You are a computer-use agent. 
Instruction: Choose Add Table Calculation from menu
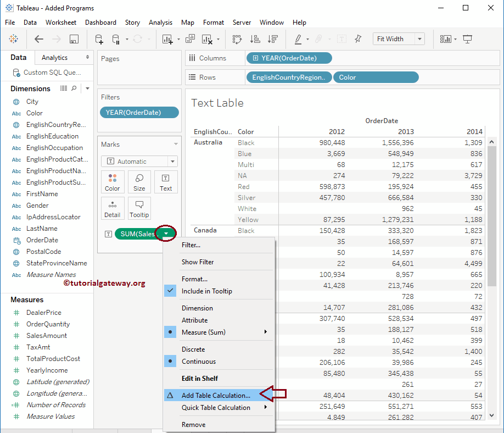(216, 395)
